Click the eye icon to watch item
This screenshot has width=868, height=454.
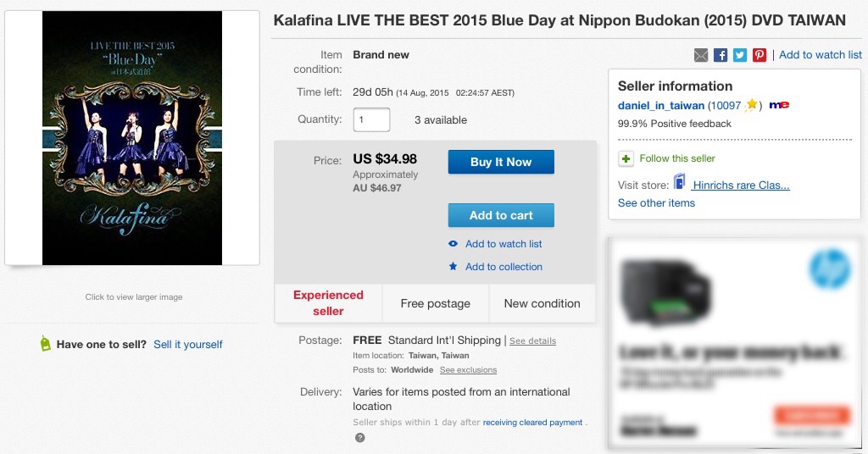pos(453,244)
